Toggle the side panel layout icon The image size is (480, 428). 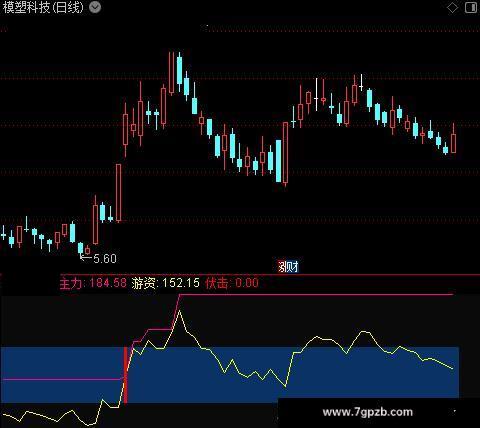coord(471,8)
